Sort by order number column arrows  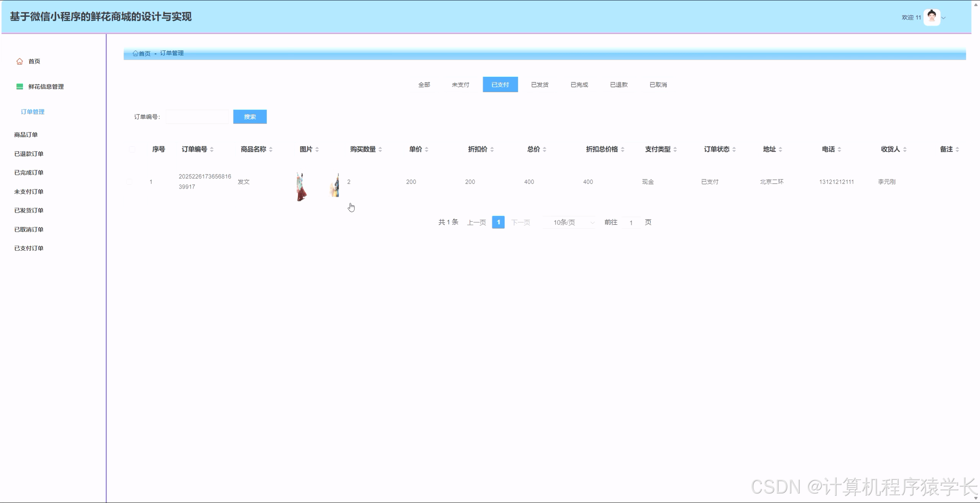pos(212,149)
